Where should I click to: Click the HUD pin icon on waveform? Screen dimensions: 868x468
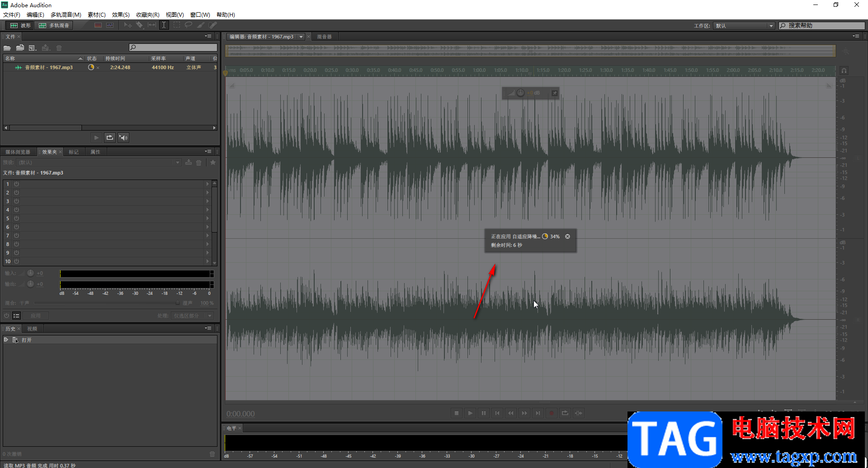coord(555,93)
